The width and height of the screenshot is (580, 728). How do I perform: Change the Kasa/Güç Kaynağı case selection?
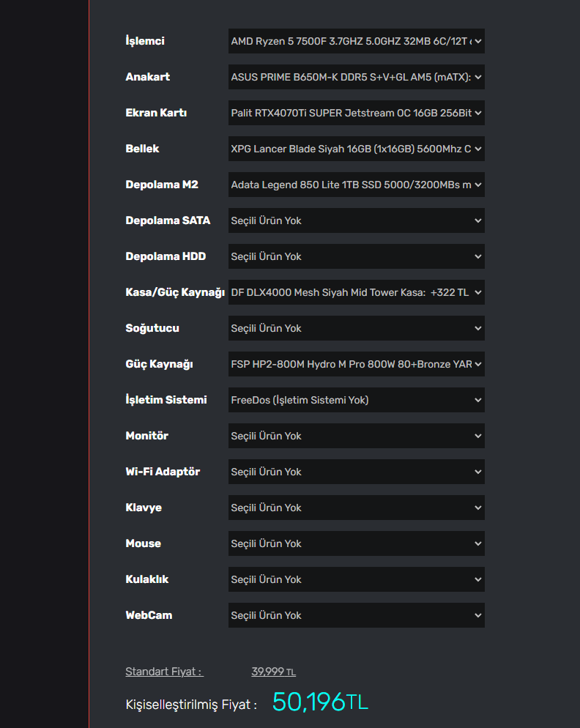pyautogui.click(x=356, y=292)
